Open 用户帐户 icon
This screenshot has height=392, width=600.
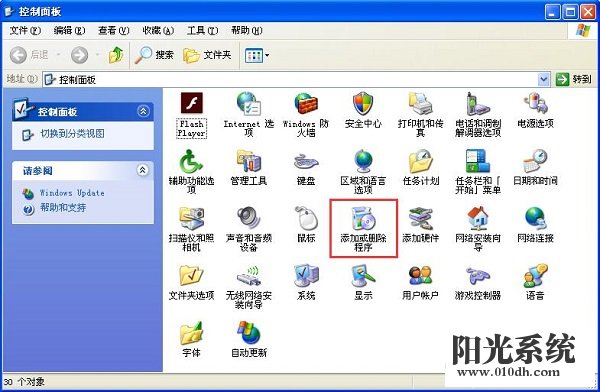[x=421, y=276]
